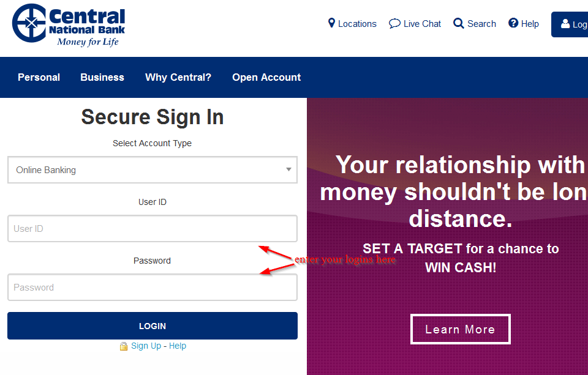Image resolution: width=588 pixels, height=375 pixels.
Task: Open the Help link below LOGIN button
Action: (178, 346)
